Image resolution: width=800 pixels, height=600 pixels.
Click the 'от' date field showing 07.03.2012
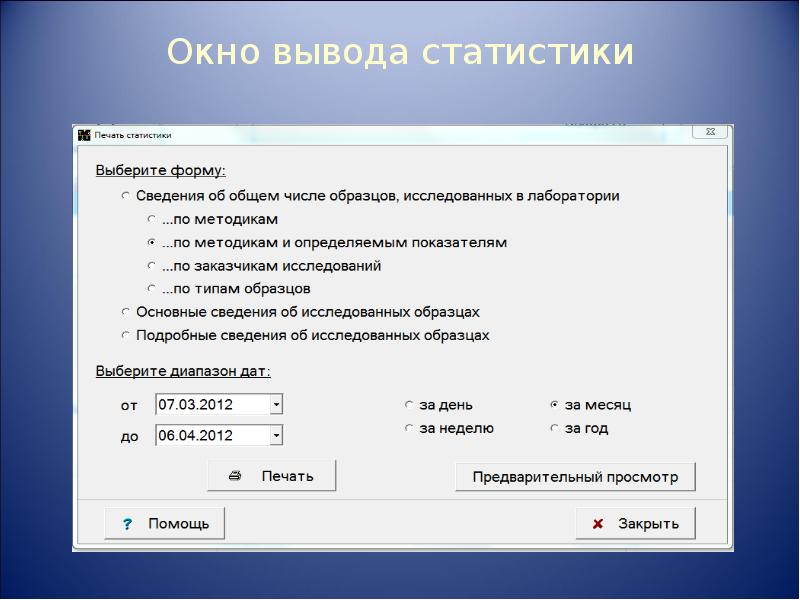click(x=212, y=404)
